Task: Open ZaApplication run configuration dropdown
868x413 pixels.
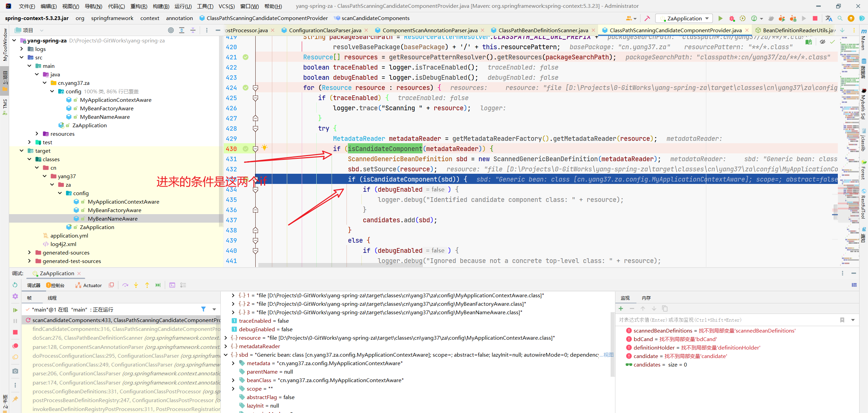Action: [684, 18]
